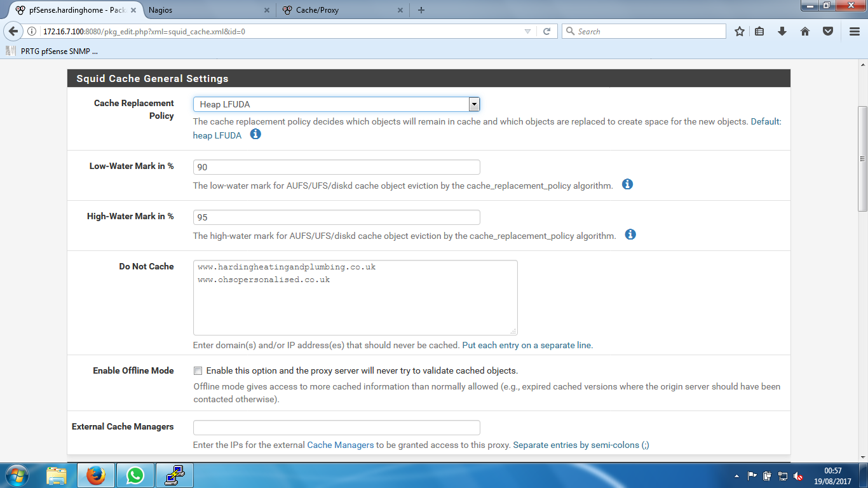Show info for the Low-Water Mark setting
Screen dimensions: 868x488
(627, 184)
